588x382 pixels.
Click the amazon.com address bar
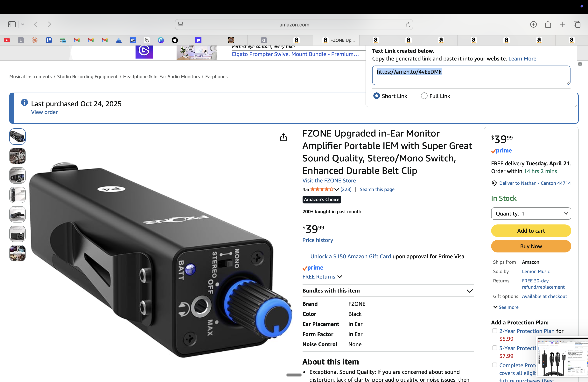[x=294, y=25]
